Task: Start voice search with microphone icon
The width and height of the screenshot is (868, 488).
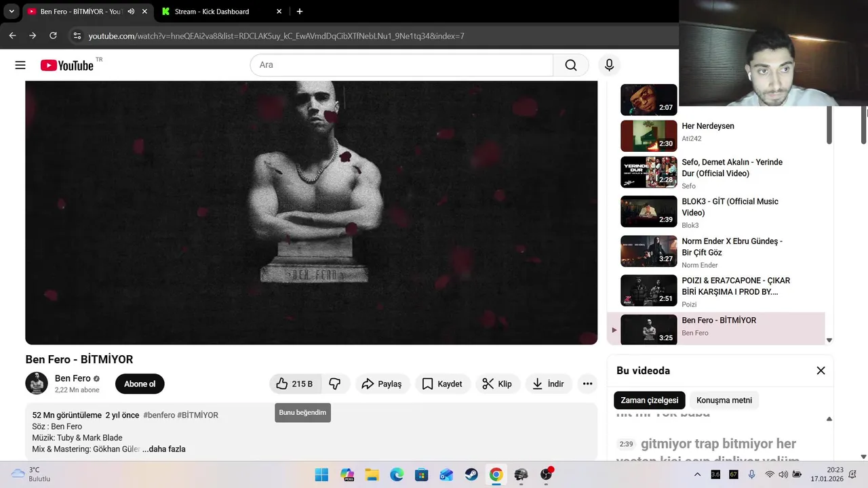Action: (x=609, y=65)
